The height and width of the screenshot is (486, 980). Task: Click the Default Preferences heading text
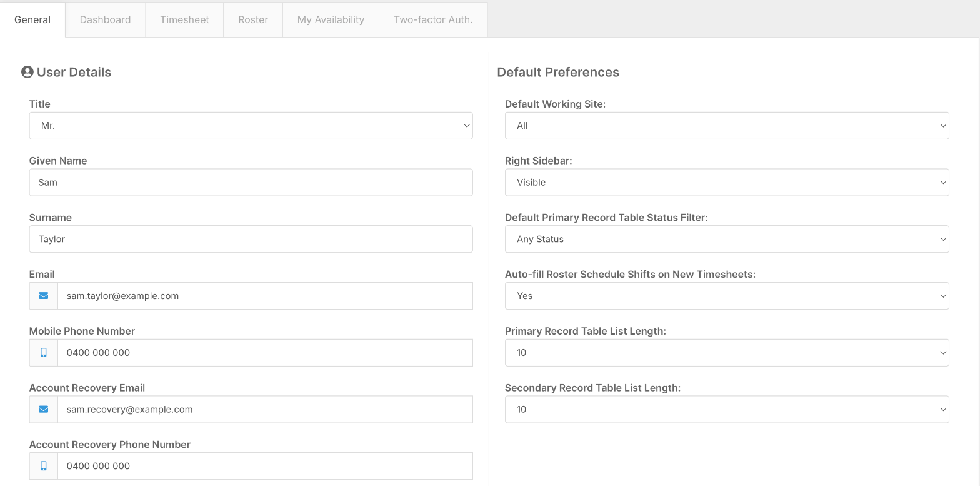(558, 72)
